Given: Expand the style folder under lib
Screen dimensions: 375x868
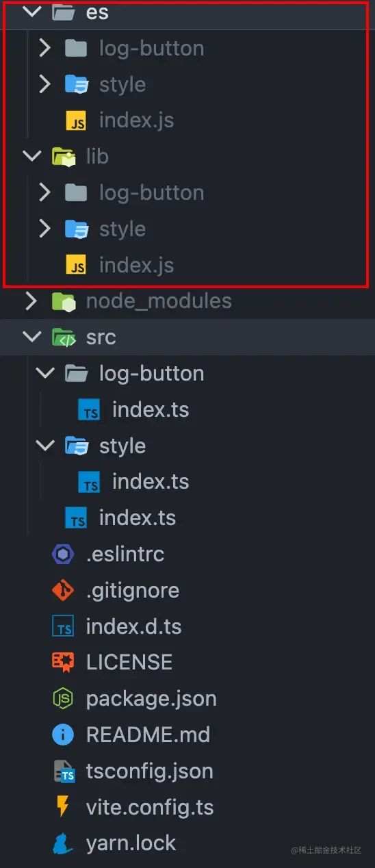Looking at the screenshot, I should (44, 229).
